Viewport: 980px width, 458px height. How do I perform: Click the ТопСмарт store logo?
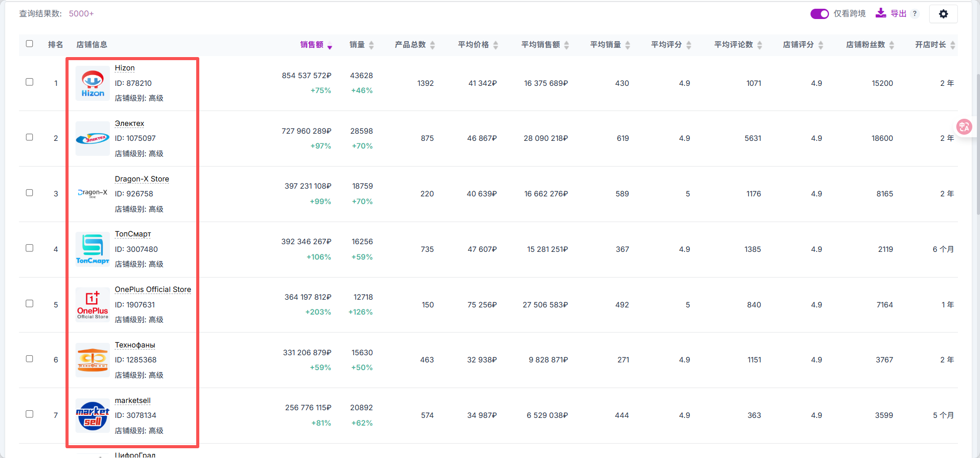pyautogui.click(x=92, y=249)
